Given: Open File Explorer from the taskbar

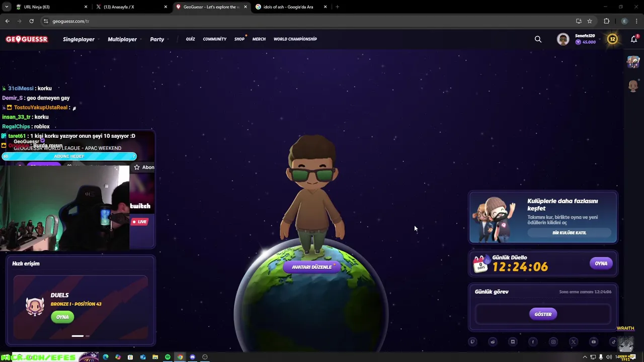Looking at the screenshot, I should (155, 357).
